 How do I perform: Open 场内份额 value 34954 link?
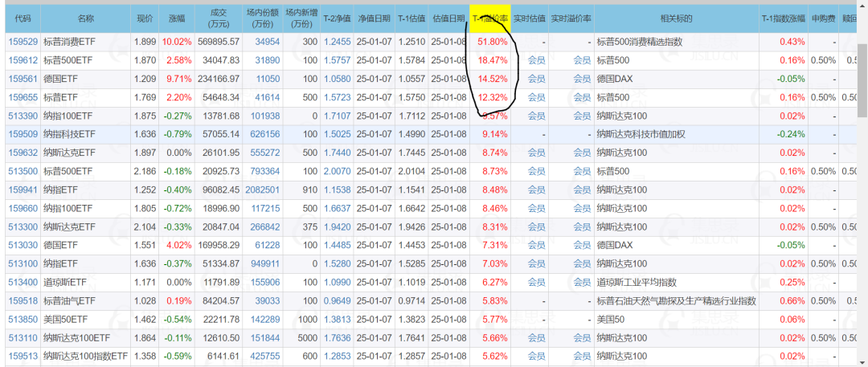click(x=268, y=42)
